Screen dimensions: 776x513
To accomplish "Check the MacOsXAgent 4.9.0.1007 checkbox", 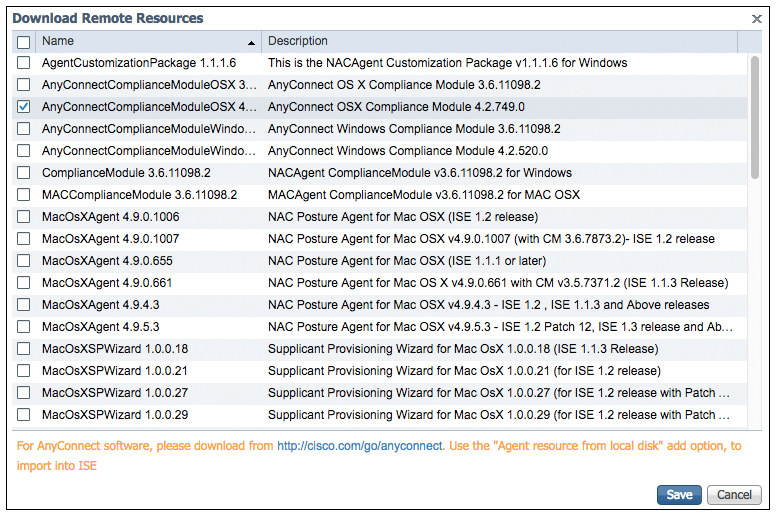I will pyautogui.click(x=23, y=239).
